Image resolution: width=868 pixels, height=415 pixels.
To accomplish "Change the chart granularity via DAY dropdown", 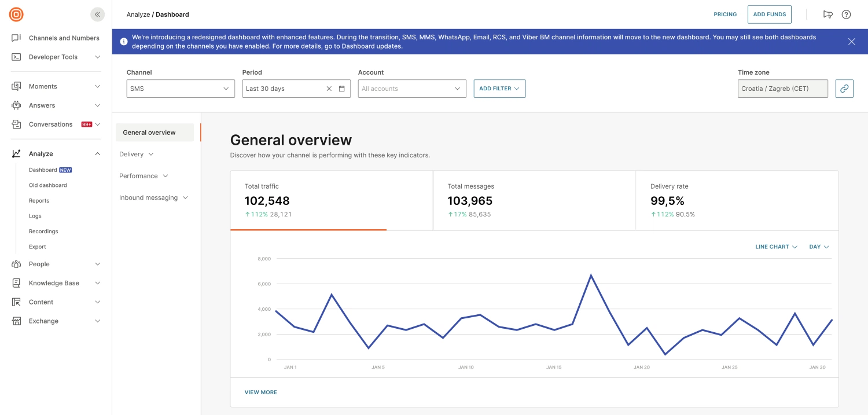I will pyautogui.click(x=818, y=247).
